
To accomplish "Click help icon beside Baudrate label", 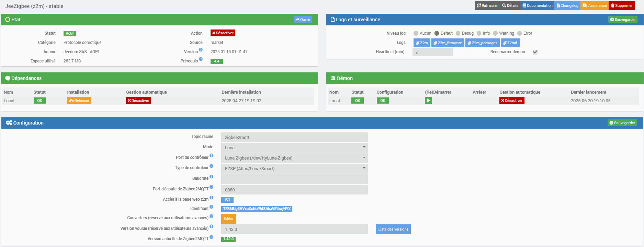I will pyautogui.click(x=212, y=177).
